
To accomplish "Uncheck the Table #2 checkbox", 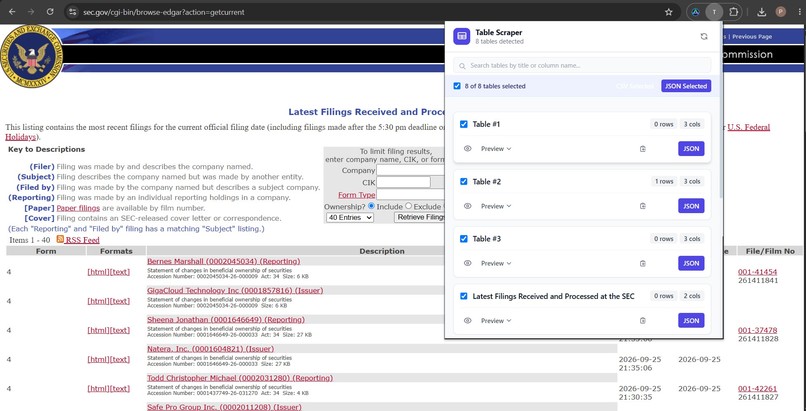I will click(x=464, y=181).
